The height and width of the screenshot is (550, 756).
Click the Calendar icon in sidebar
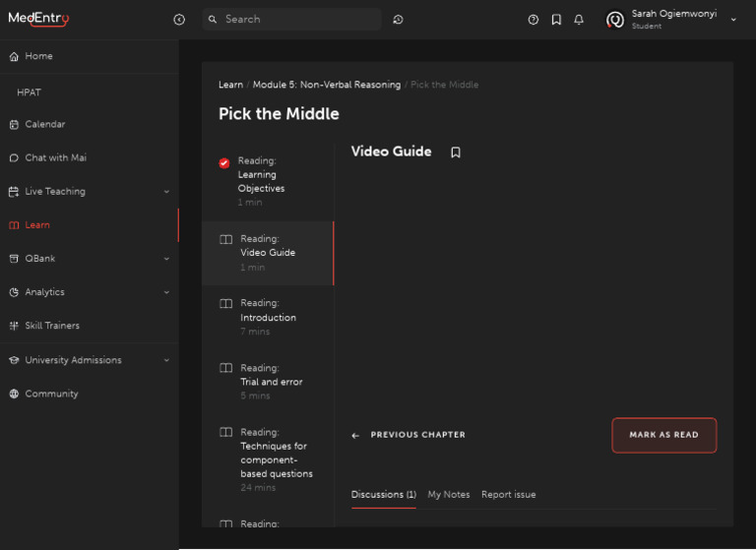point(14,124)
